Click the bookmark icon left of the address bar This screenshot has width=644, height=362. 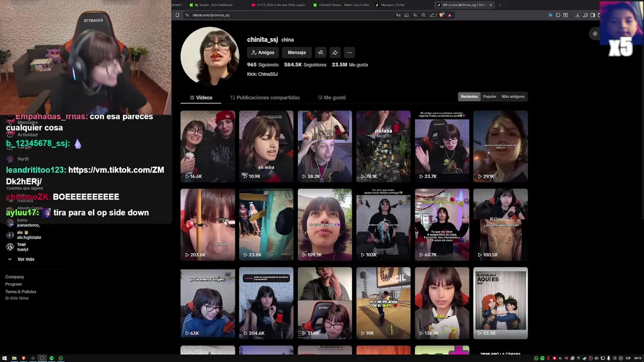tap(177, 15)
